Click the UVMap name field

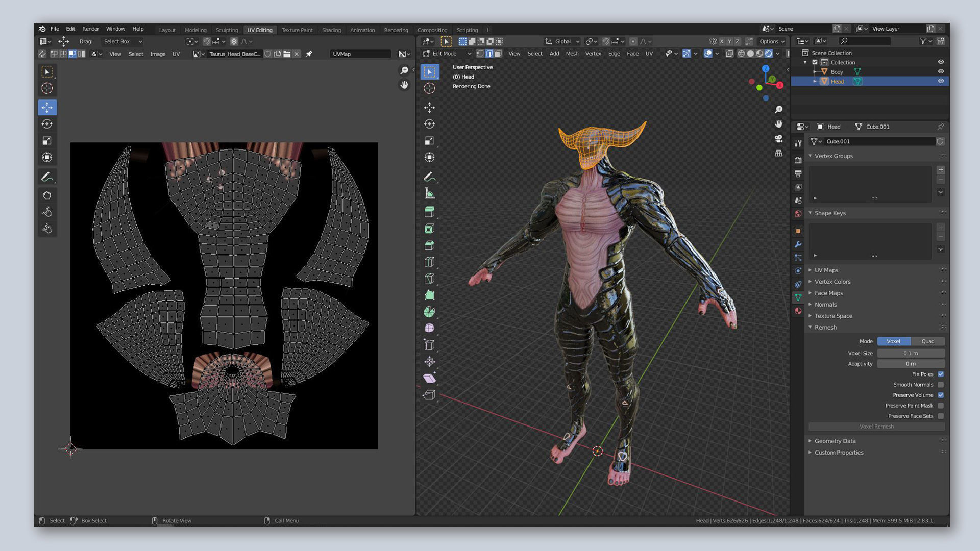[360, 54]
